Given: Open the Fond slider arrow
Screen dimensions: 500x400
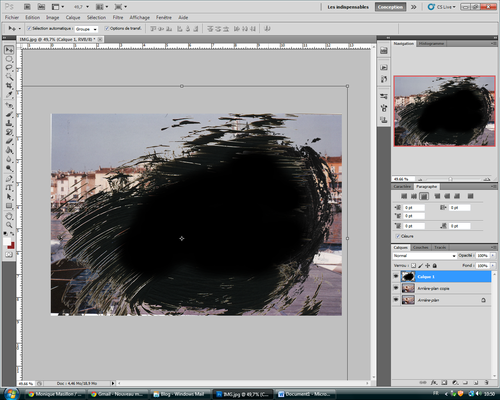Looking at the screenshot, I should click(x=493, y=266).
